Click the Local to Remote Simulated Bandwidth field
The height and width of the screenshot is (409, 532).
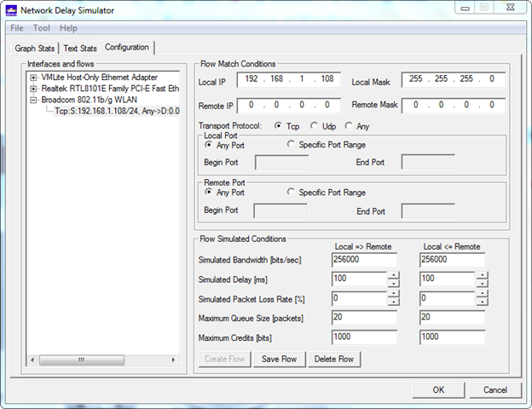pyautogui.click(x=364, y=260)
